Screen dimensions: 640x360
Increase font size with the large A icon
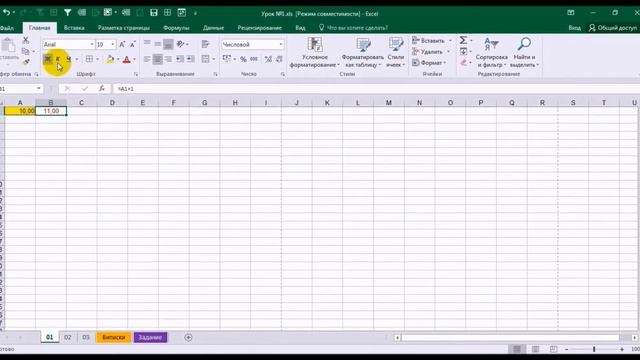[122, 44]
